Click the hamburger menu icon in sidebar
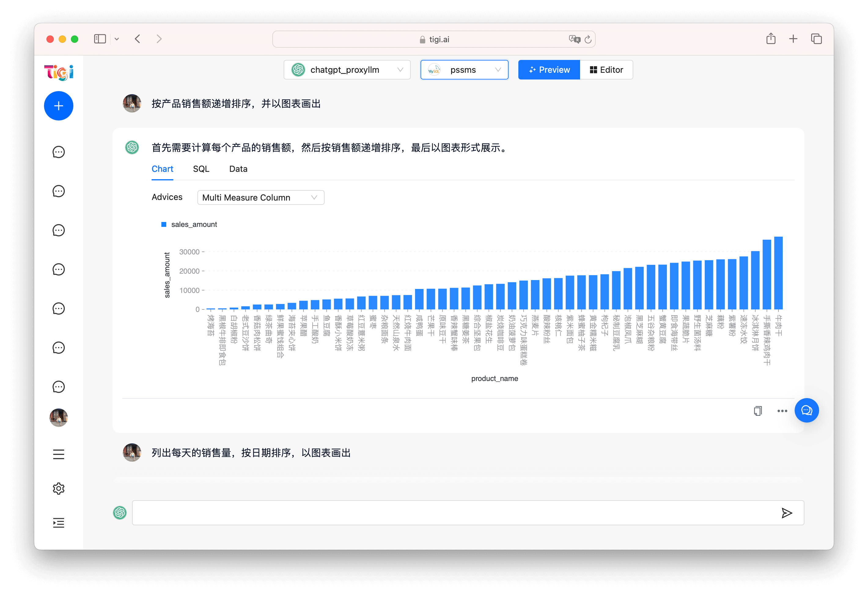The height and width of the screenshot is (595, 868). 59,454
